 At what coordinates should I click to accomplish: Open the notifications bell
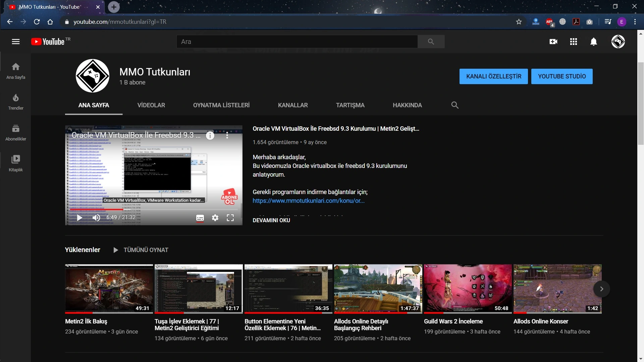(x=594, y=42)
